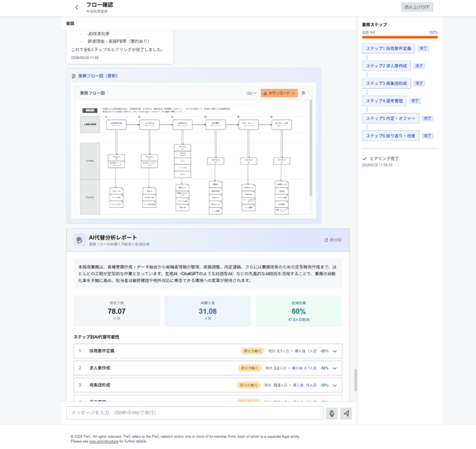Click the 2026/05/28 11:05 message timestamp
The image size is (476, 449).
(x=85, y=58)
